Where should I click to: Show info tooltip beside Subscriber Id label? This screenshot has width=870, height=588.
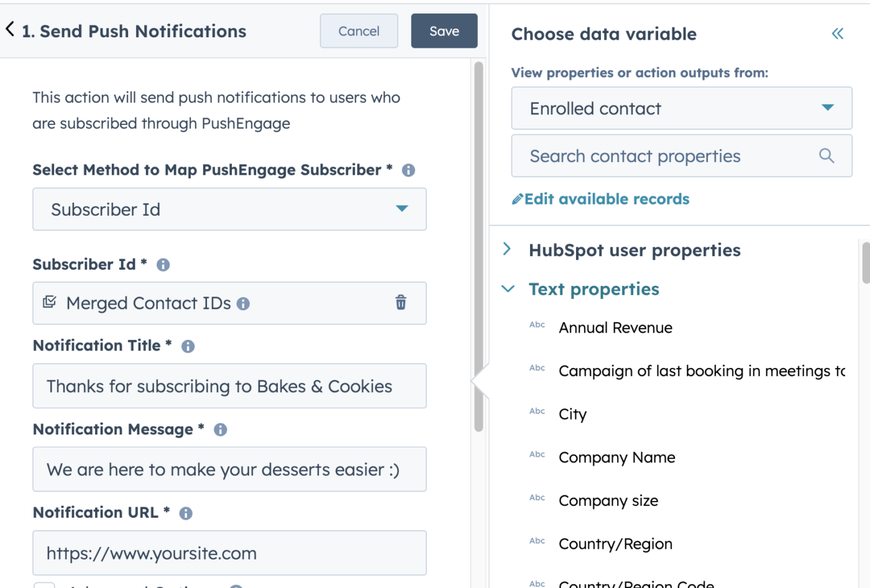163,265
